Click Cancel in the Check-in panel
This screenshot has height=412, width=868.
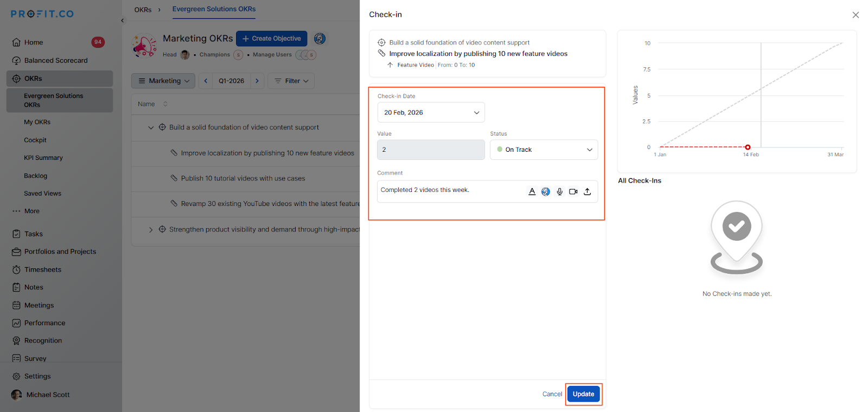[x=552, y=394]
